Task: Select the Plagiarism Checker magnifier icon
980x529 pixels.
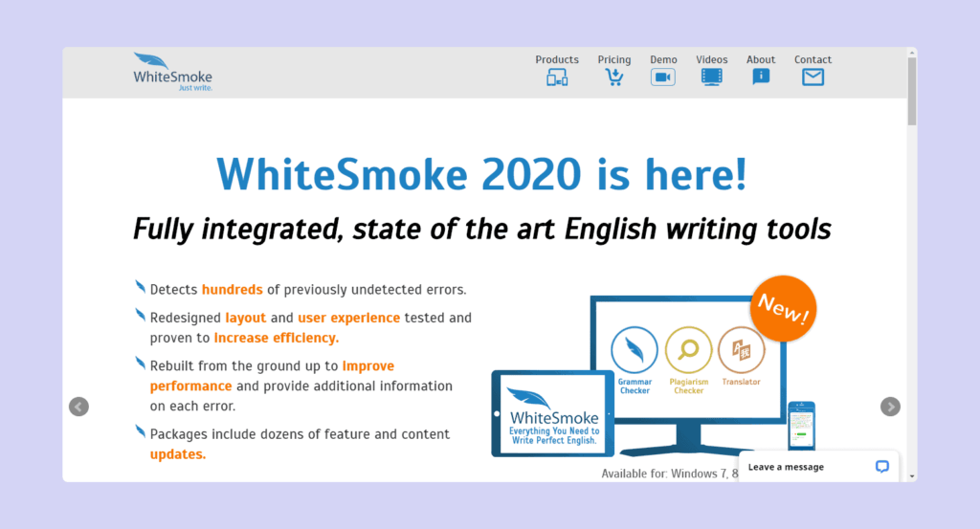Action: click(x=688, y=349)
